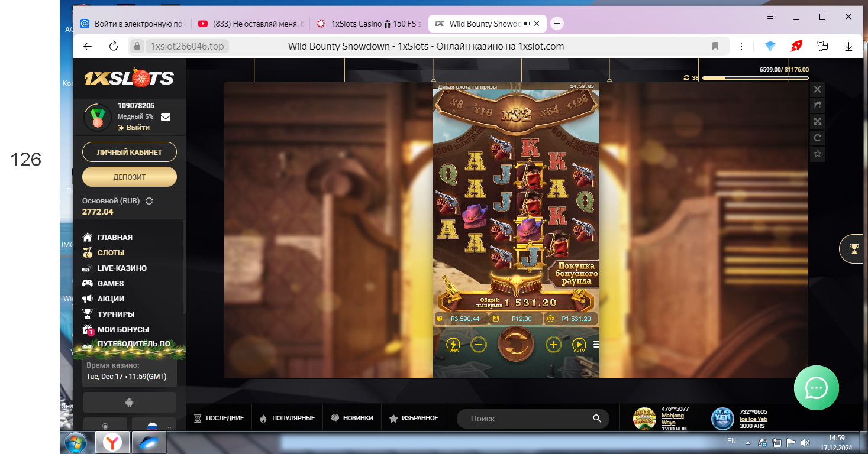Click the Ice Ice Yeti game thumbnail
868x454 pixels.
(x=722, y=419)
